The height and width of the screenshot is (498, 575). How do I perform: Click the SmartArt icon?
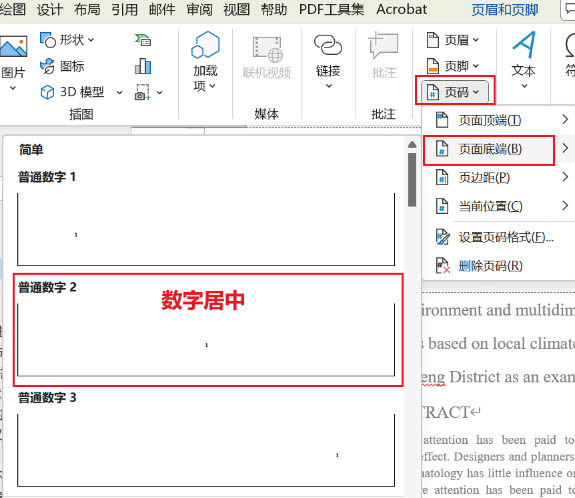143,40
